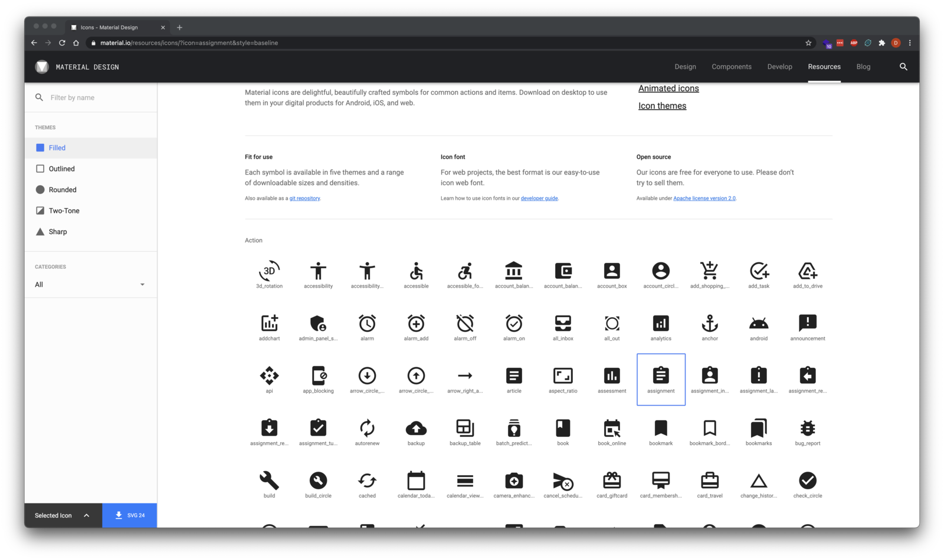The image size is (944, 560).
Task: Choose the Two-Tone theme
Action: click(x=91, y=210)
